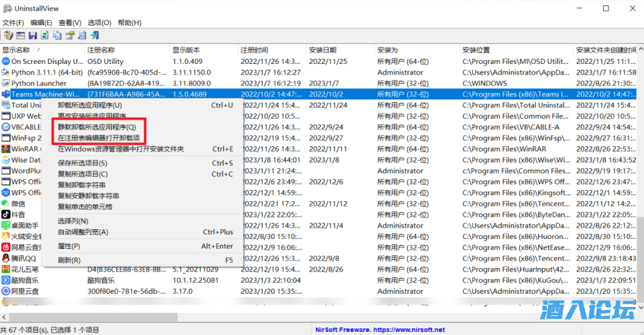The width and height of the screenshot is (644, 335).
Task: Select the OSD Utility registry name cell
Action: click(105, 62)
